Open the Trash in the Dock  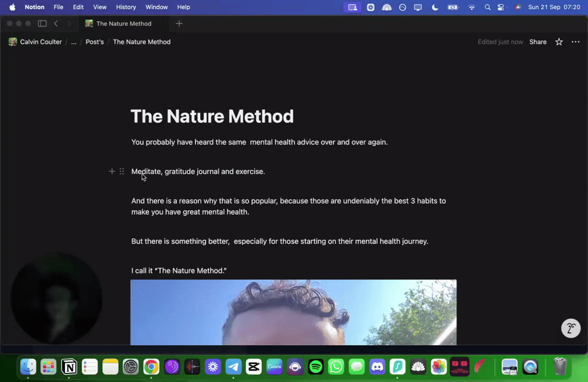coord(560,367)
